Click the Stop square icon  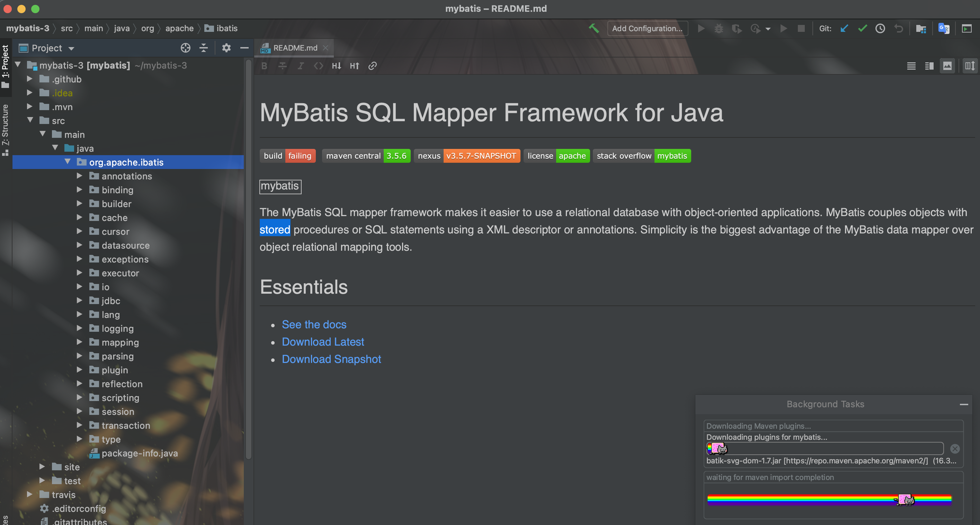click(x=801, y=28)
